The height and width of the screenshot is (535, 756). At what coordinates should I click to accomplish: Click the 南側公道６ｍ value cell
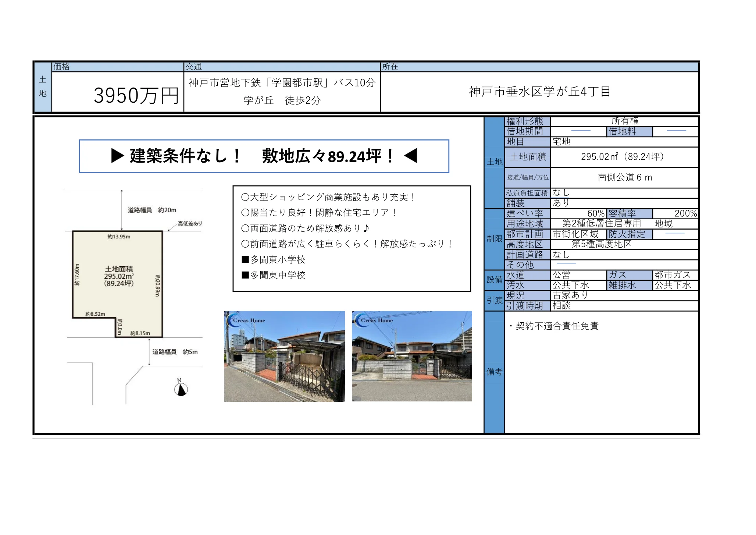[x=624, y=178]
